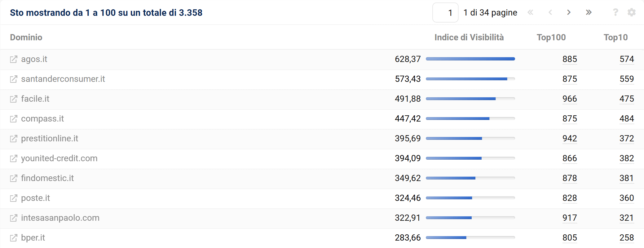
Task: Click the help question mark icon
Action: (x=615, y=12)
